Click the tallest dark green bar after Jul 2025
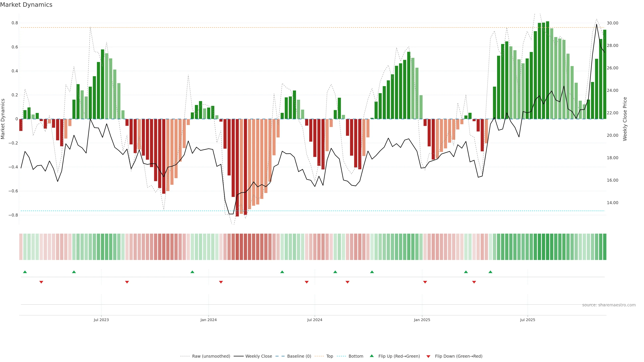 tap(548, 70)
